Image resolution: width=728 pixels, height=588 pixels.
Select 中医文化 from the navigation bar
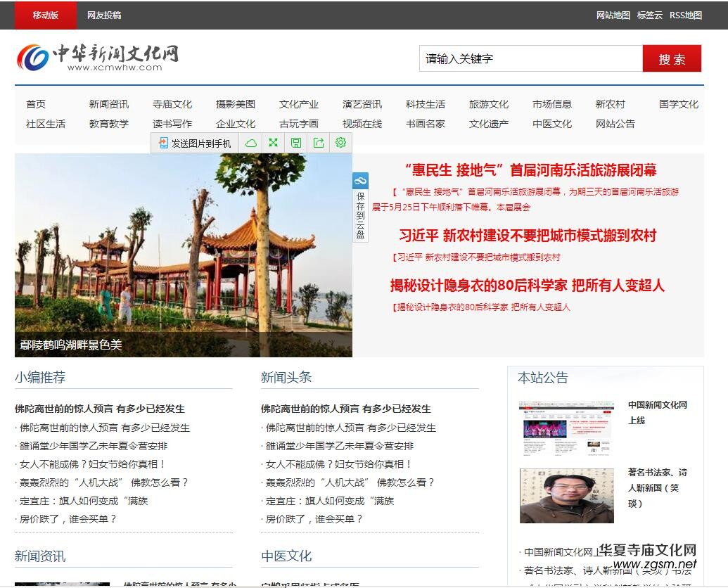click(x=551, y=123)
